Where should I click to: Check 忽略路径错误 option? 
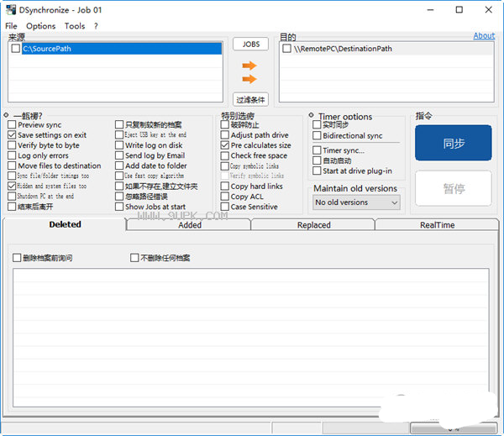pyautogui.click(x=119, y=196)
